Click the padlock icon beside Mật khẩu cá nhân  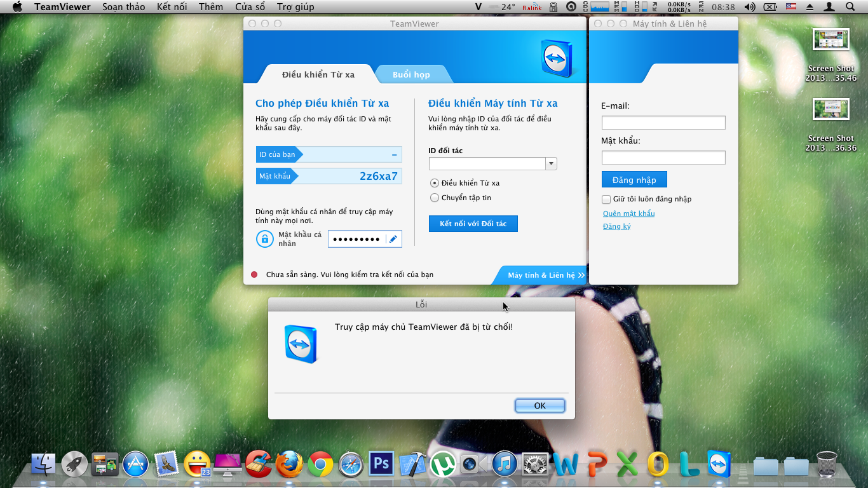point(264,239)
